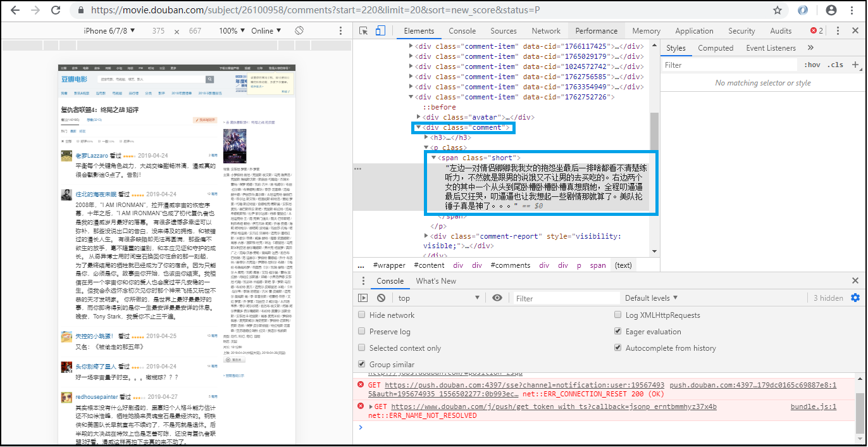Open DevTools customize menu dots
Image resolution: width=868 pixels, height=447 pixels.
point(838,30)
